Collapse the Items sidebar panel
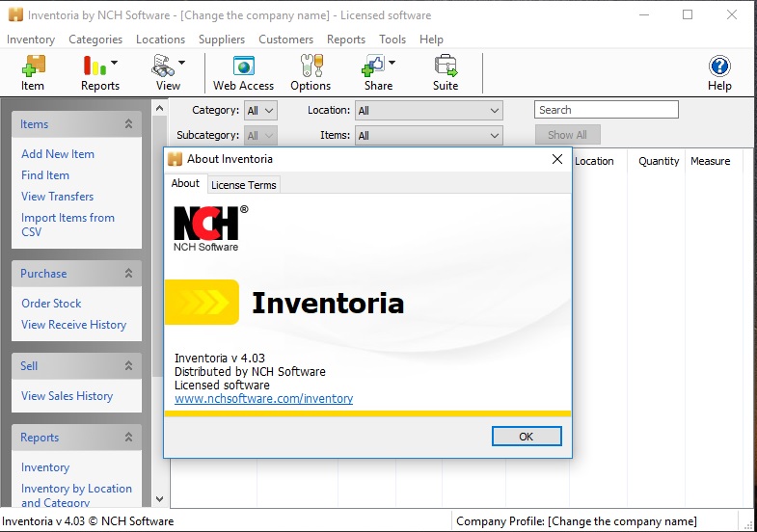Image resolution: width=757 pixels, height=532 pixels. coord(128,124)
